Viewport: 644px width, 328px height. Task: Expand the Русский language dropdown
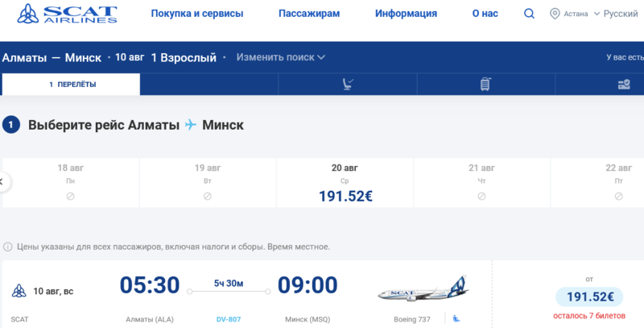pos(619,14)
